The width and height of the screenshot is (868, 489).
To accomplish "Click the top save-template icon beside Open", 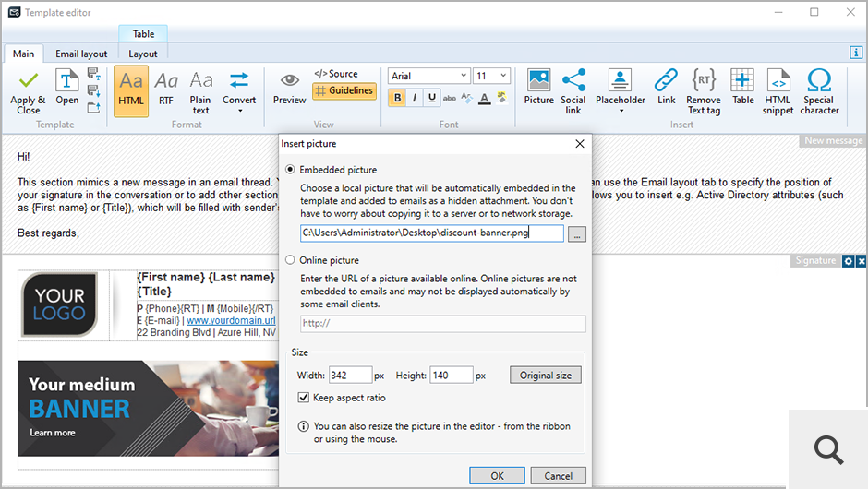I will click(x=93, y=74).
